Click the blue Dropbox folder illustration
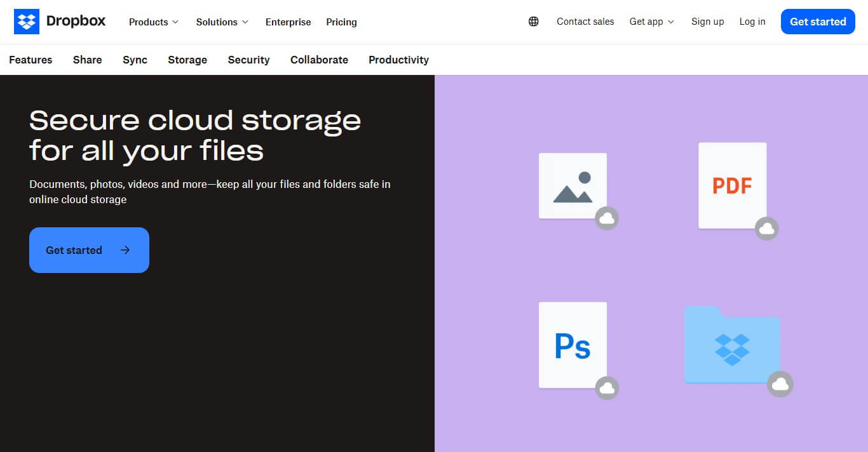 pyautogui.click(x=732, y=346)
